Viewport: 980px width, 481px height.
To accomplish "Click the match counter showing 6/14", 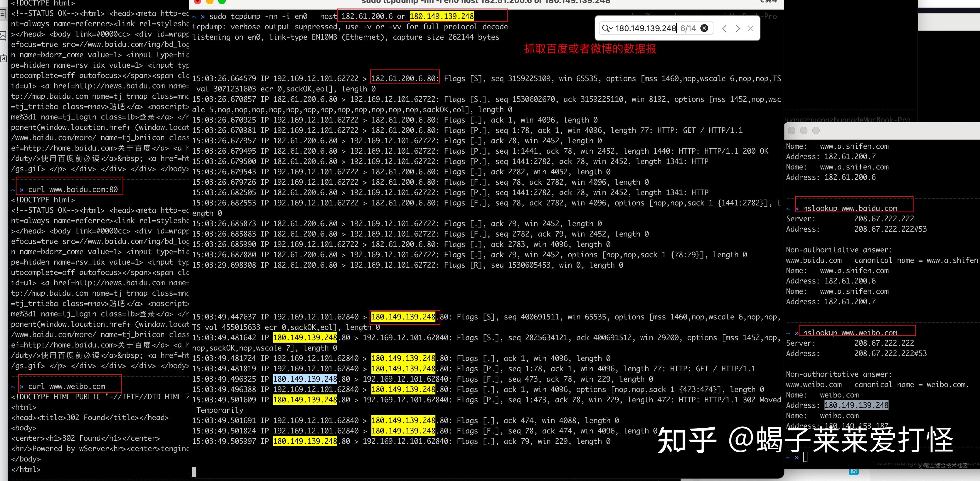I will tap(688, 28).
